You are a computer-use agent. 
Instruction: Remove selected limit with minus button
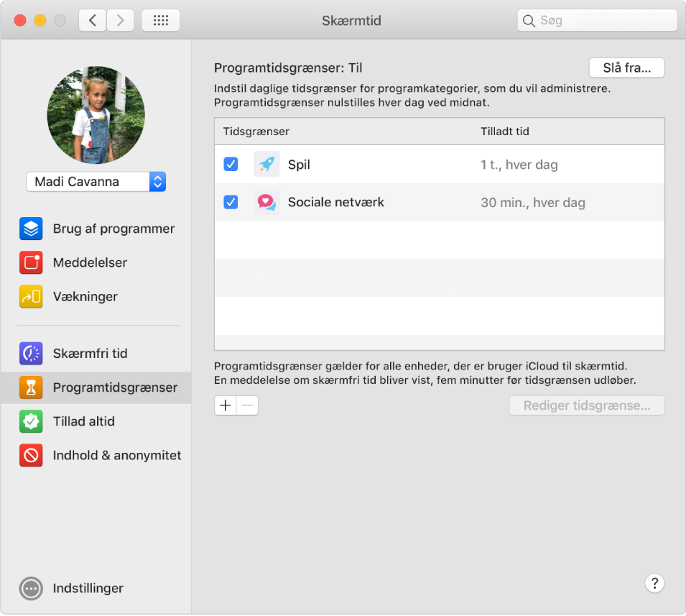click(x=247, y=405)
